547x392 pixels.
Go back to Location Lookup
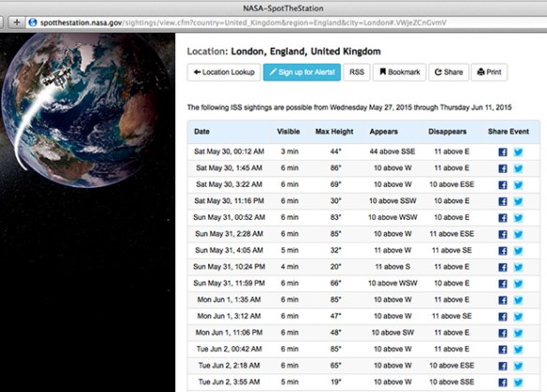tap(224, 72)
